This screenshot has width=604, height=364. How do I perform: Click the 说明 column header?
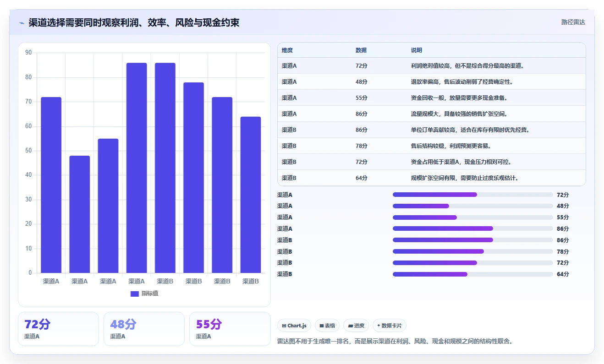click(417, 50)
